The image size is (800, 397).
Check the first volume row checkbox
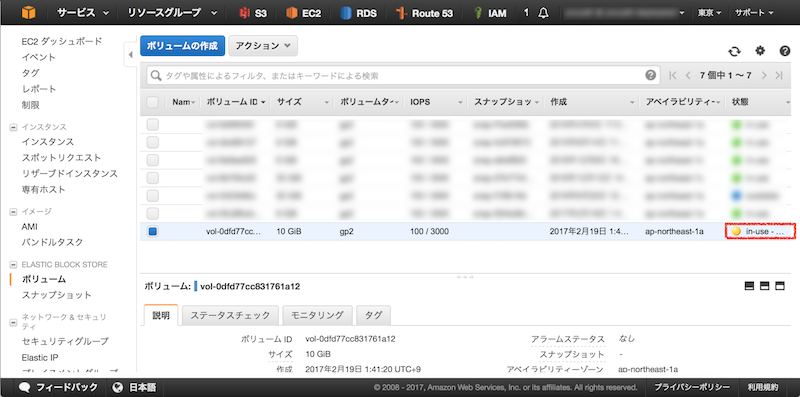coord(153,125)
